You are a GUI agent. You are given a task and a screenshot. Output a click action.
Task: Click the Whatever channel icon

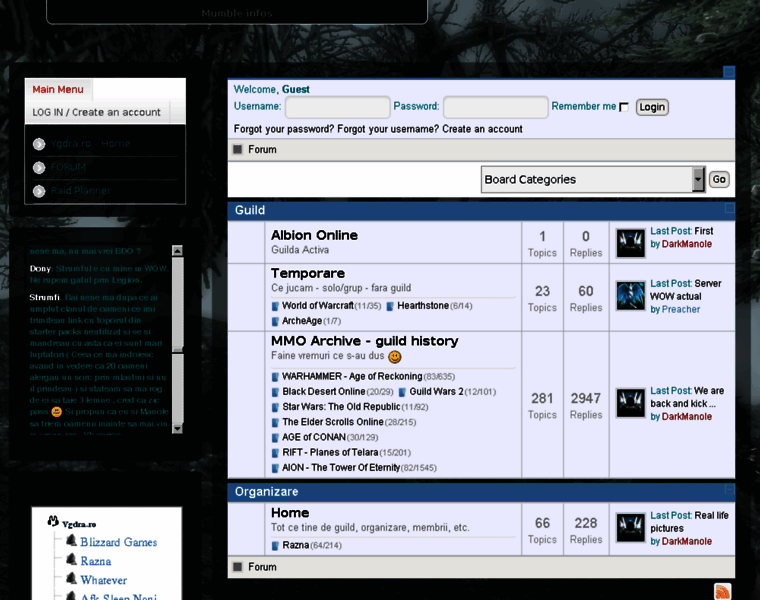71,578
